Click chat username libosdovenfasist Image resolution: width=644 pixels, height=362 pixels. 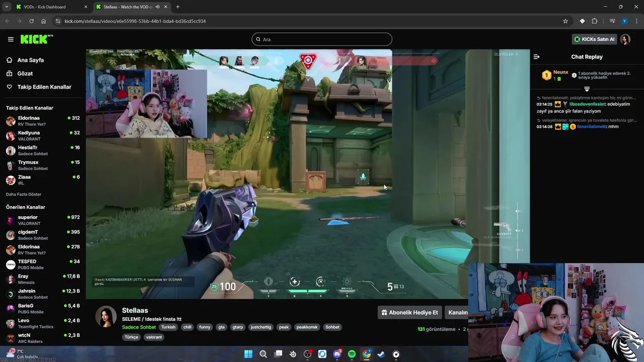click(x=587, y=104)
